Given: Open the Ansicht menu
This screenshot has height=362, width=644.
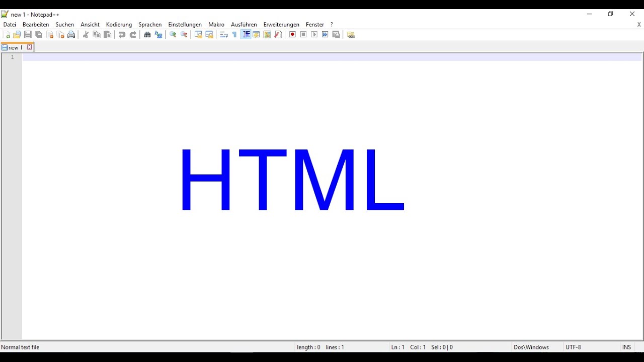Looking at the screenshot, I should [90, 24].
